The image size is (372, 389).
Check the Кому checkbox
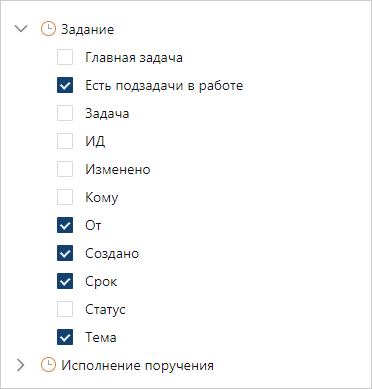pos(65,197)
